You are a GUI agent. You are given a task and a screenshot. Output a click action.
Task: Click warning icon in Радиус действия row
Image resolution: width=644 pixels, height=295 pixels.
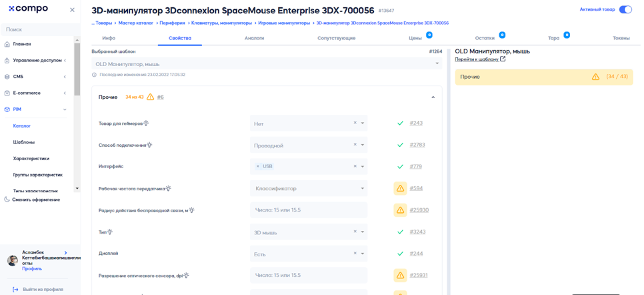[x=400, y=210]
